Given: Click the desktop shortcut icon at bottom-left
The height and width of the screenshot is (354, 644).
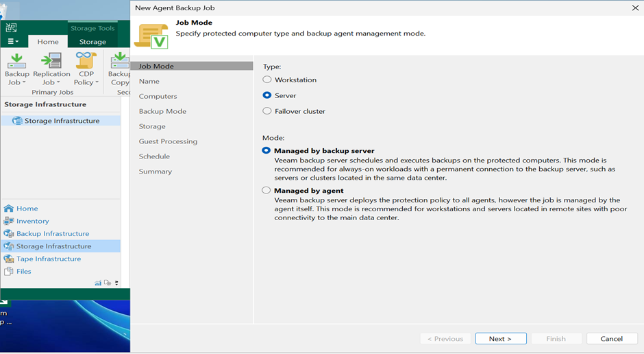Looking at the screenshot, I should [4, 303].
